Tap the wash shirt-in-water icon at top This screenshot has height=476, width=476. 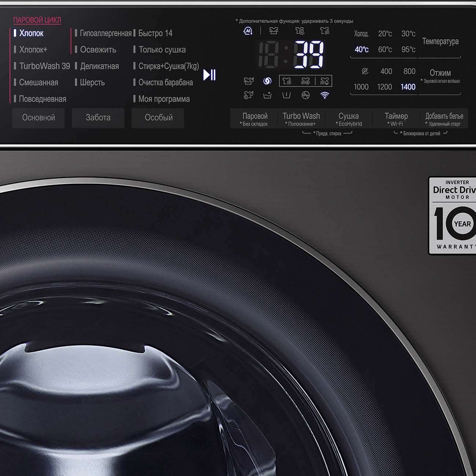tap(274, 31)
